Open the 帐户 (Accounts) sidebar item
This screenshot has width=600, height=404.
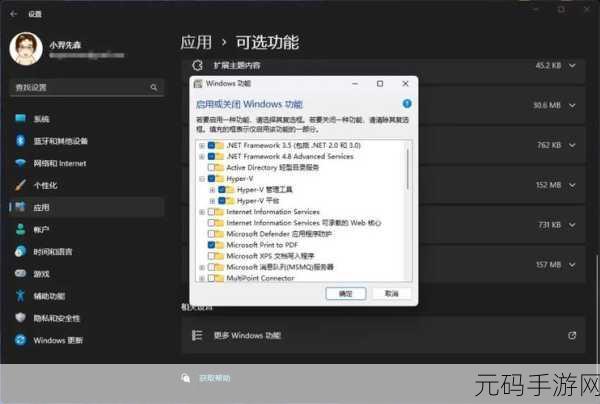[87, 230]
